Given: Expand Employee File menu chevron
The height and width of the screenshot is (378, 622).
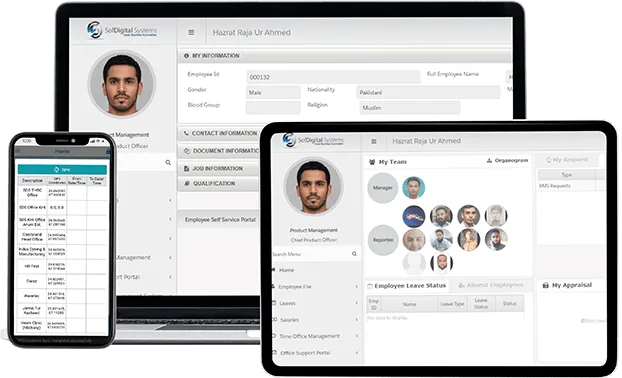Looking at the screenshot, I should pyautogui.click(x=357, y=286).
